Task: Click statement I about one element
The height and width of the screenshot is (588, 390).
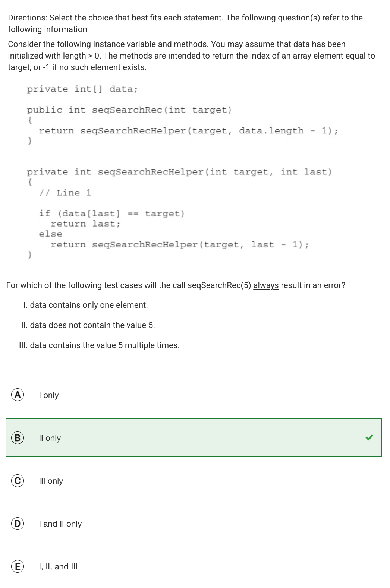Action: [x=85, y=305]
